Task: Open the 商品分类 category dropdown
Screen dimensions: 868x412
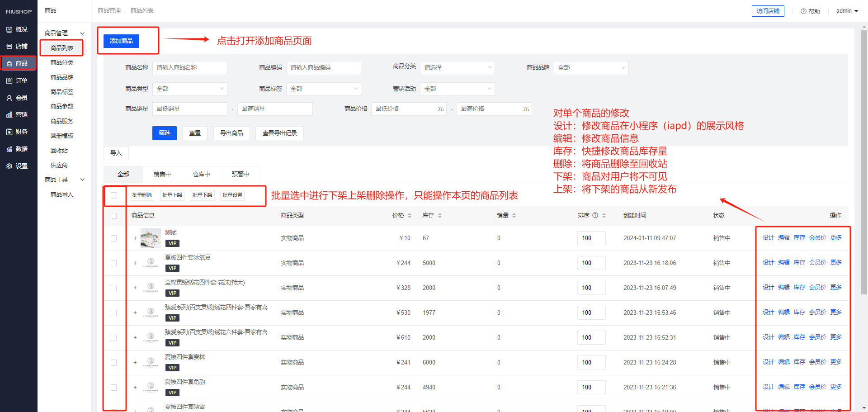Action: point(457,68)
